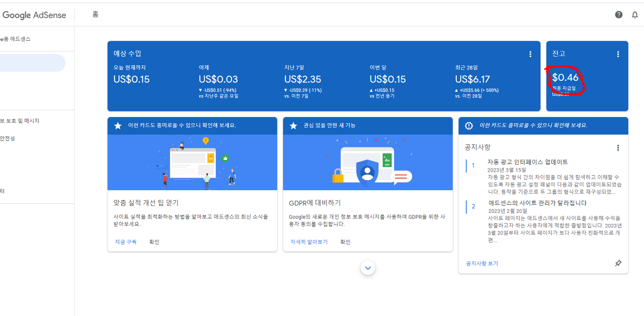Open the 안전성 sidebar item
This screenshot has height=316, width=644.
coord(8,139)
